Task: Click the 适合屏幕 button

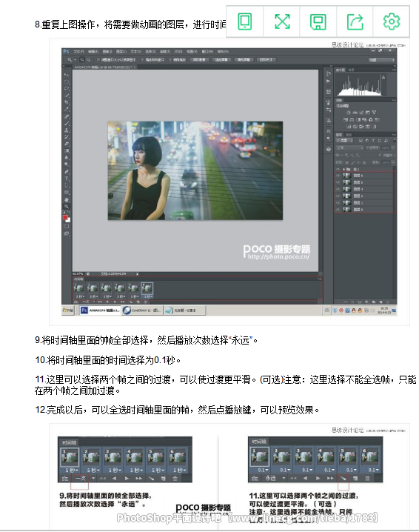Action: [x=221, y=60]
